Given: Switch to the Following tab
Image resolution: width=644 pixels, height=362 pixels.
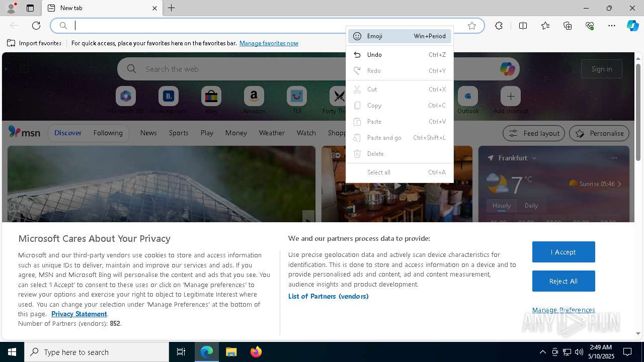Looking at the screenshot, I should click(108, 133).
